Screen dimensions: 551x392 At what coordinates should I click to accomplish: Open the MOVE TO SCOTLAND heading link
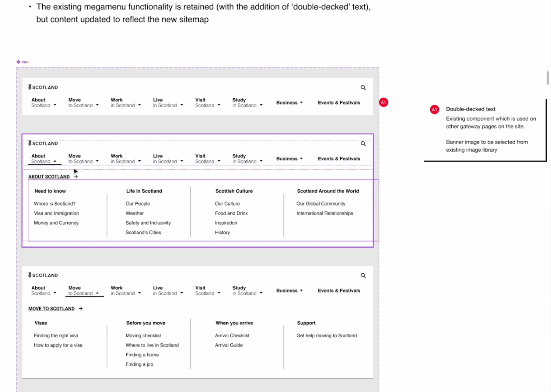[x=51, y=308]
